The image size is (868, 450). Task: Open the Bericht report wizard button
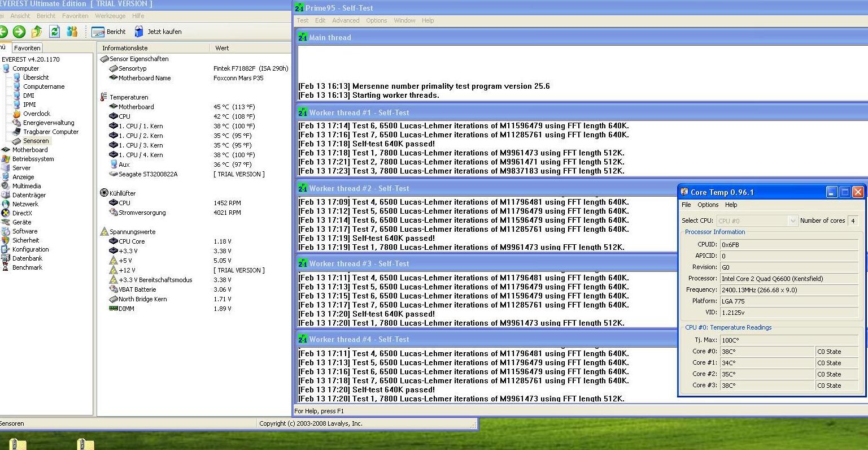coord(108,32)
